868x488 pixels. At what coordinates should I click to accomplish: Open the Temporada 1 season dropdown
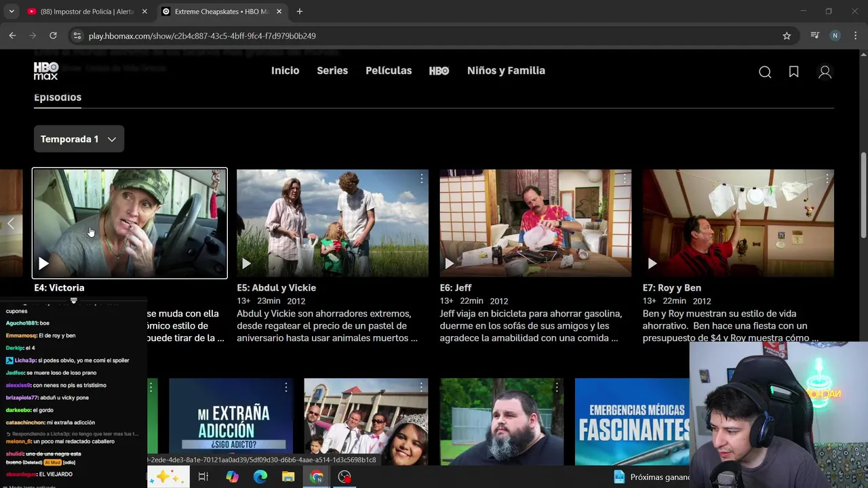(79, 139)
